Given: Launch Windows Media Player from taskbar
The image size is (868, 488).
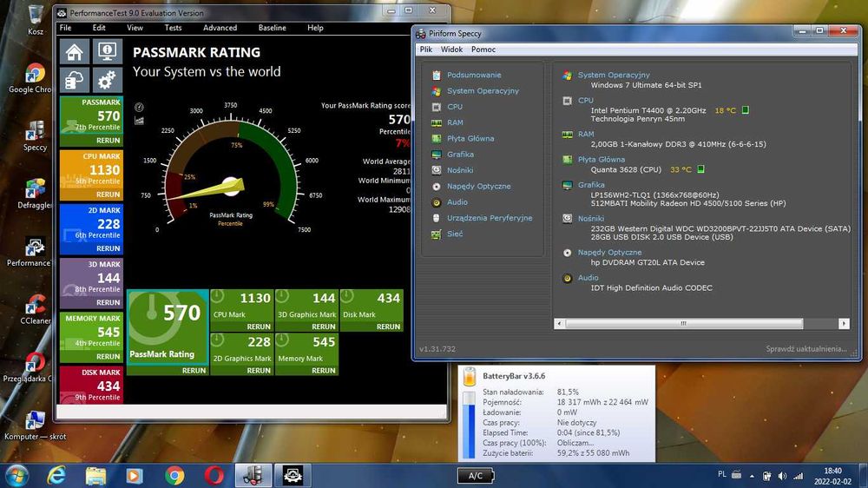Looking at the screenshot, I should point(135,476).
